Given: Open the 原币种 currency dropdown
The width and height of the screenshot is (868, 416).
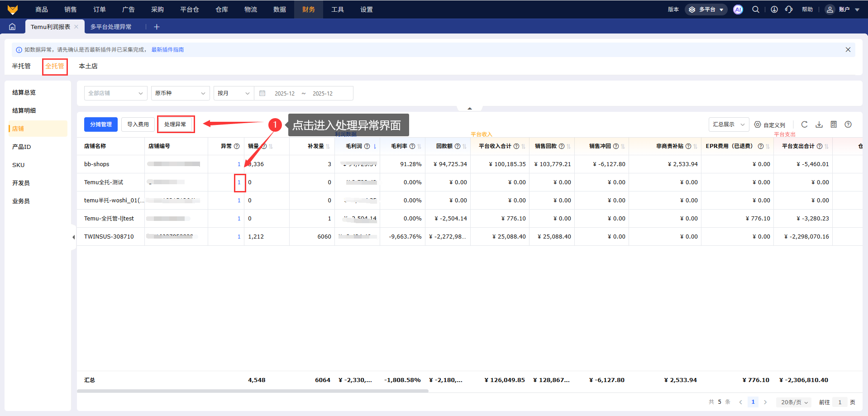Looking at the screenshot, I should [x=180, y=93].
